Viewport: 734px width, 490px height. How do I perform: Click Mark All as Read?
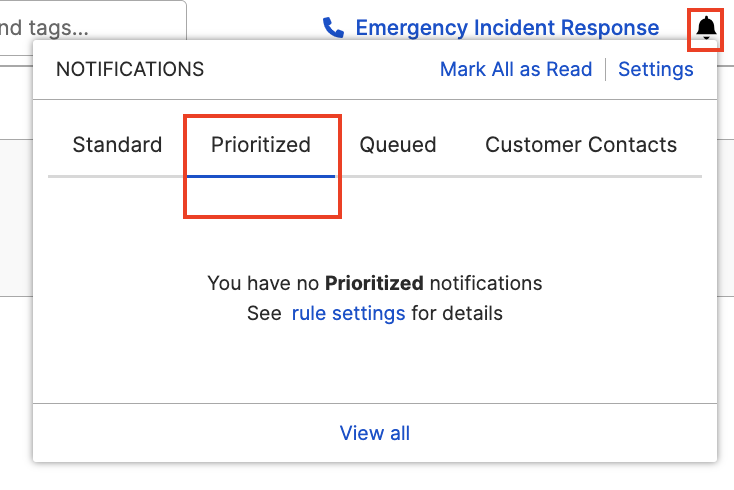pyautogui.click(x=516, y=69)
